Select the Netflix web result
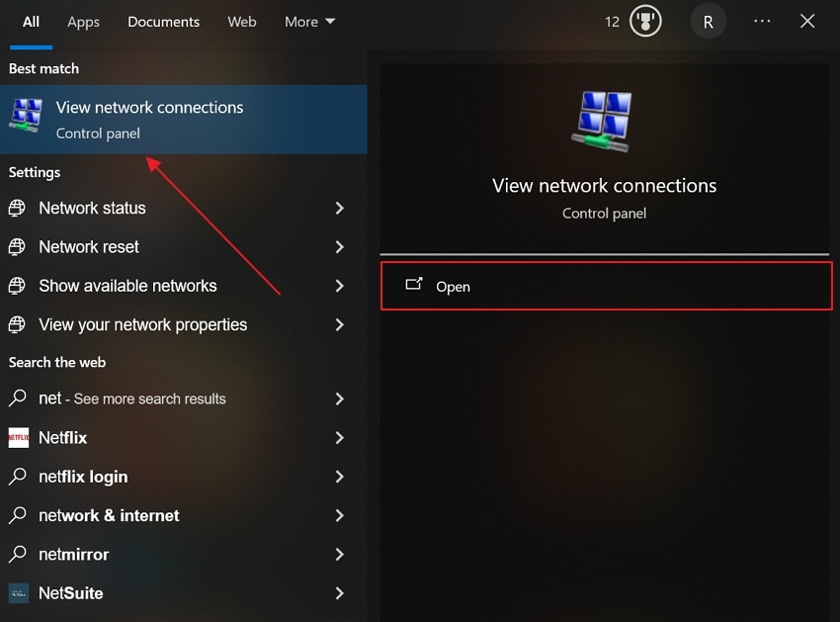The height and width of the screenshot is (622, 840). point(183,437)
